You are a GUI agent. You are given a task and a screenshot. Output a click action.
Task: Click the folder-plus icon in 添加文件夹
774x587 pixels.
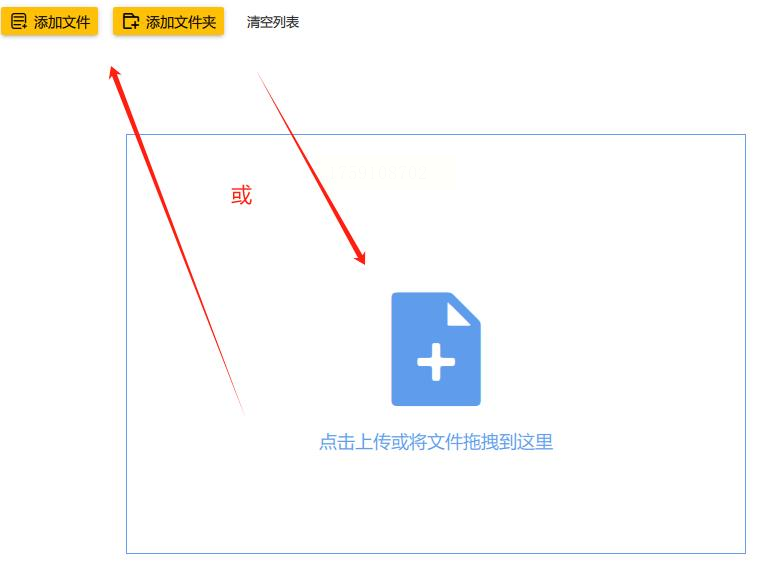[131, 22]
